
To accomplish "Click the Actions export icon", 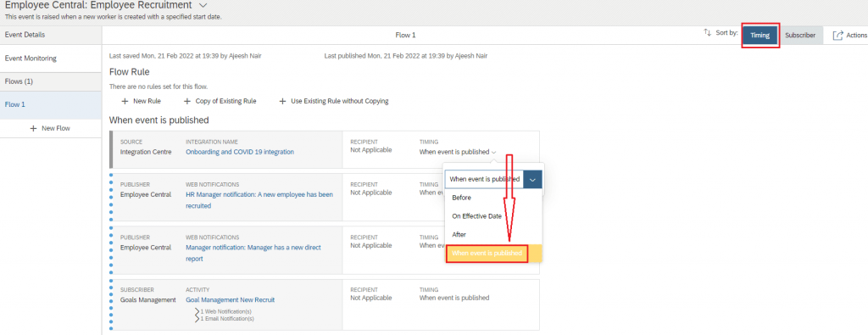I will point(837,36).
